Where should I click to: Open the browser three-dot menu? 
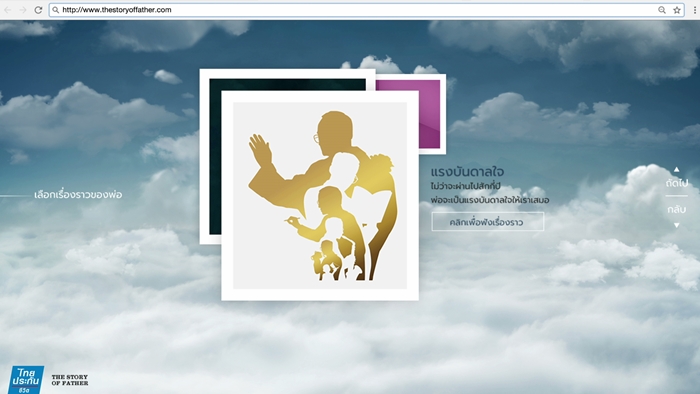point(695,10)
